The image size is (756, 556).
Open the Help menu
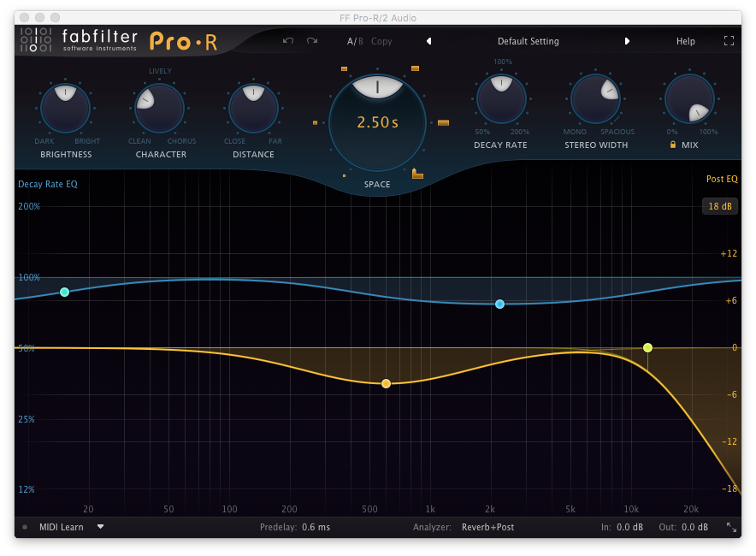tap(685, 40)
